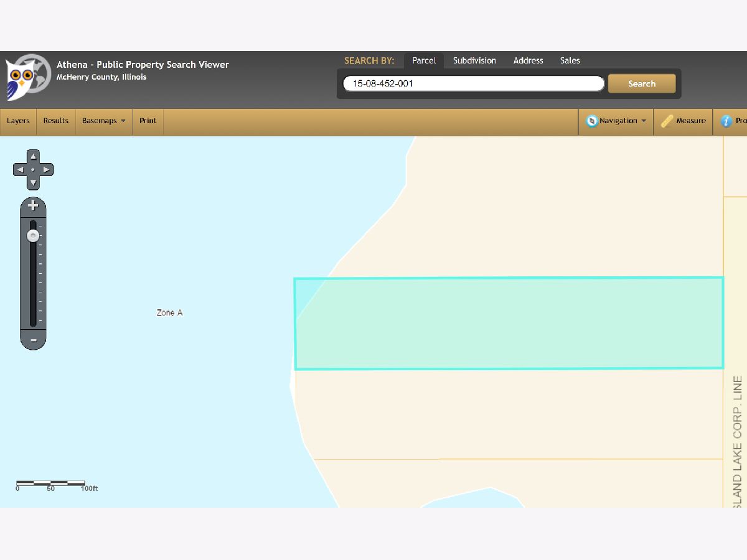Open the Layers panel
Viewport: 747px width, 560px height.
[x=18, y=121]
